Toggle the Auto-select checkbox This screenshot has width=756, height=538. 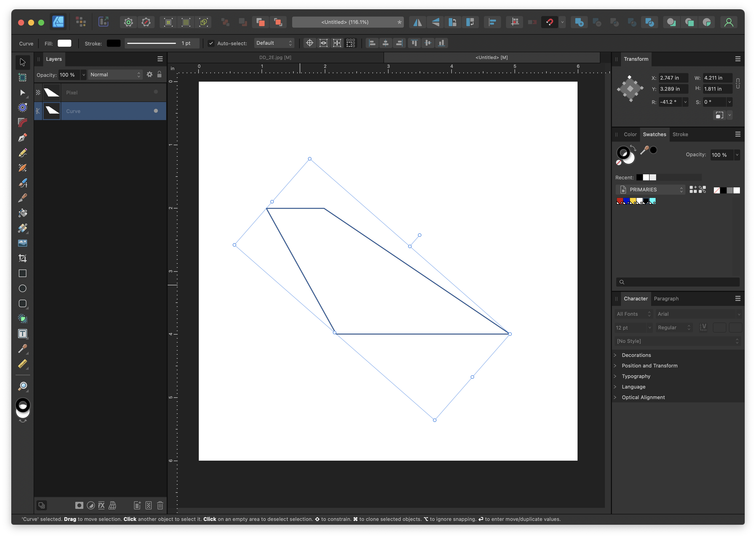(x=211, y=43)
